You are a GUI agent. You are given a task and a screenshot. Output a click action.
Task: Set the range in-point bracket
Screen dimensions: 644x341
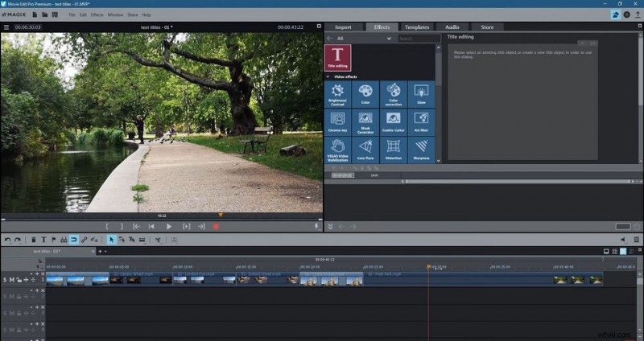point(107,227)
